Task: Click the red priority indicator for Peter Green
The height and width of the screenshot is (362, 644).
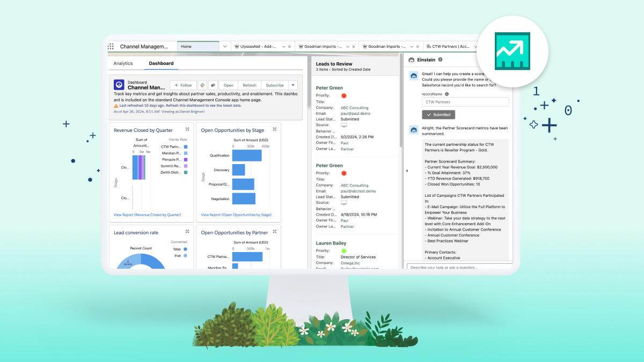Action: [343, 95]
